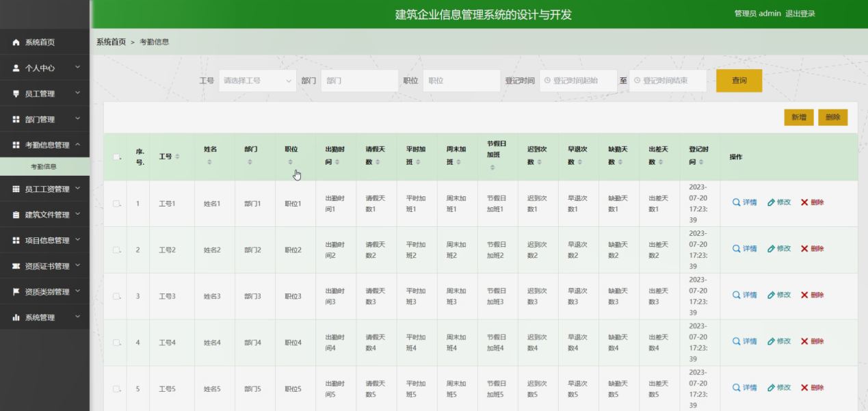This screenshot has height=411, width=868.
Task: Expand 员工工资管理 menu chevron
Action: pos(78,188)
